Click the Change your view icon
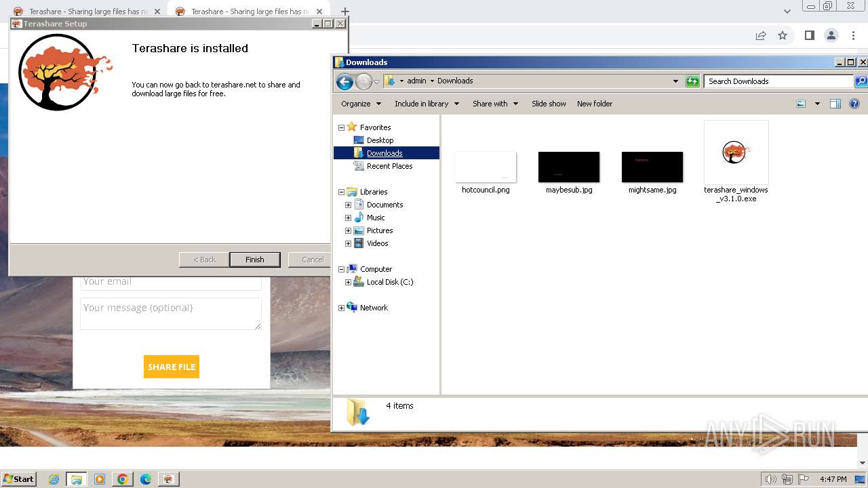 coord(801,104)
